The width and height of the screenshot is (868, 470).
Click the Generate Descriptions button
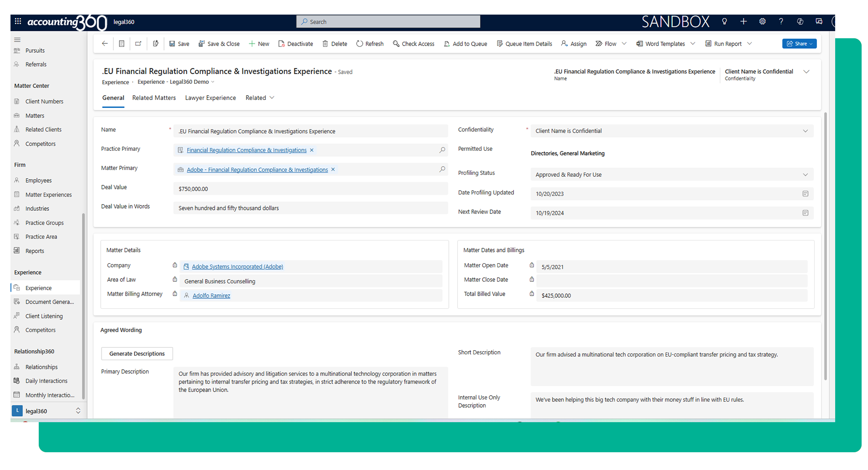[137, 354]
